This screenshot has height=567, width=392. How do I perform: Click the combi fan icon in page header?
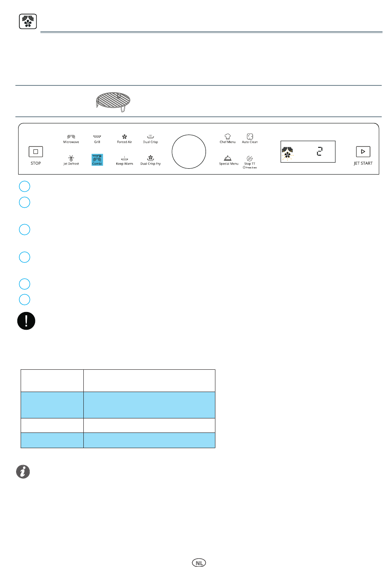pos(28,21)
